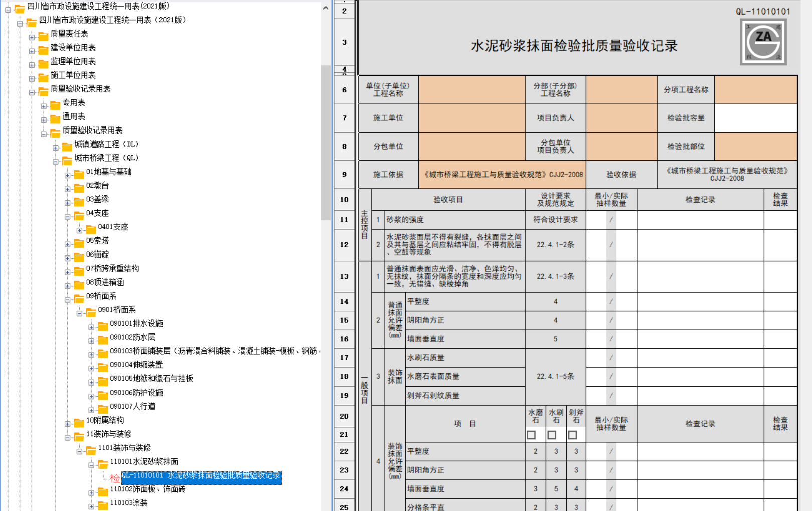The width and height of the screenshot is (812, 511).
Task: Tick the 剁斧石 checkbox
Action: tap(572, 435)
